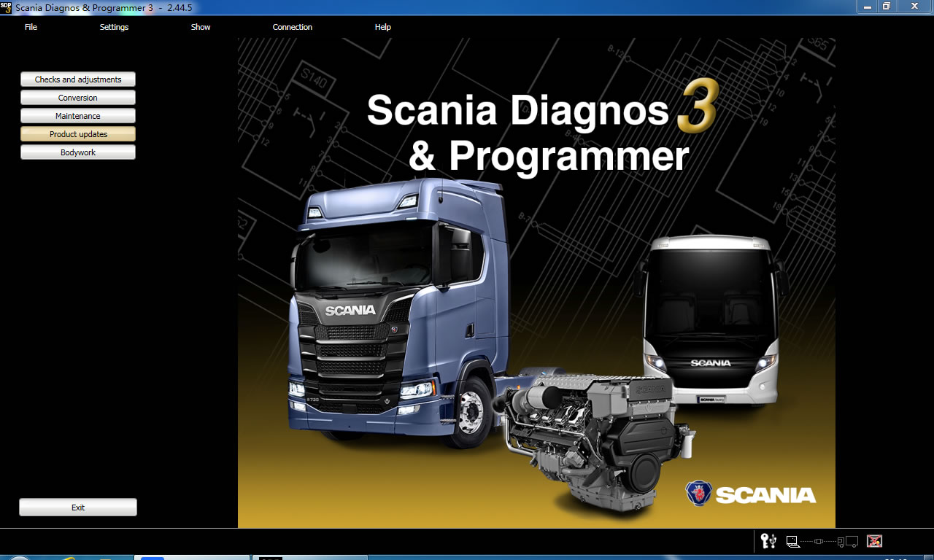Screen dimensions: 934x560
Task: Click the SDP3 application icon in title bar
Action: tap(6, 6)
